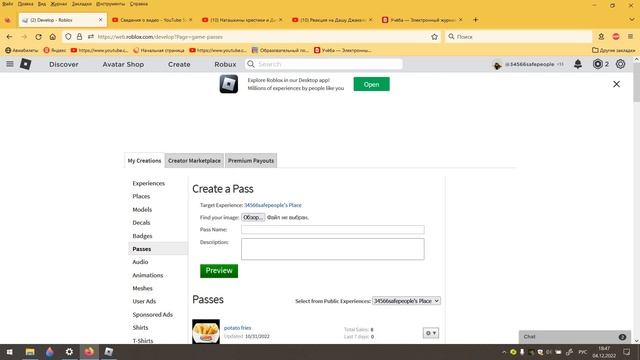Screen dimensions: 640x360
Task: Select Shirts in the sidebar
Action: (140, 327)
